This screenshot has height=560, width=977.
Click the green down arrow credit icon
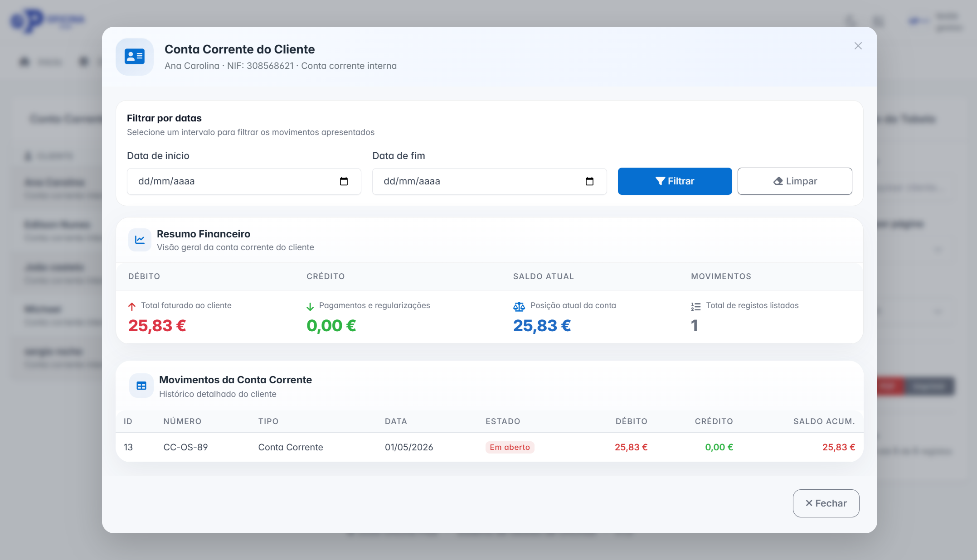click(310, 307)
